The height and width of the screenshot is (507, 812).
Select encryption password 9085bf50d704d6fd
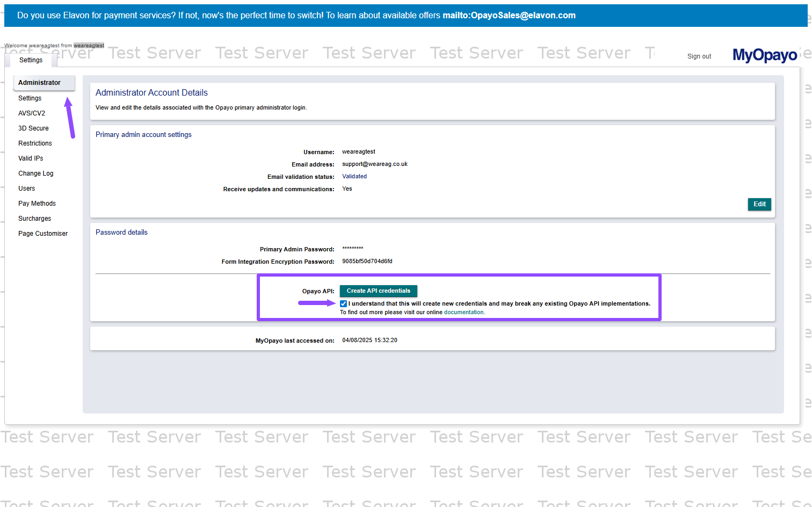coord(367,262)
